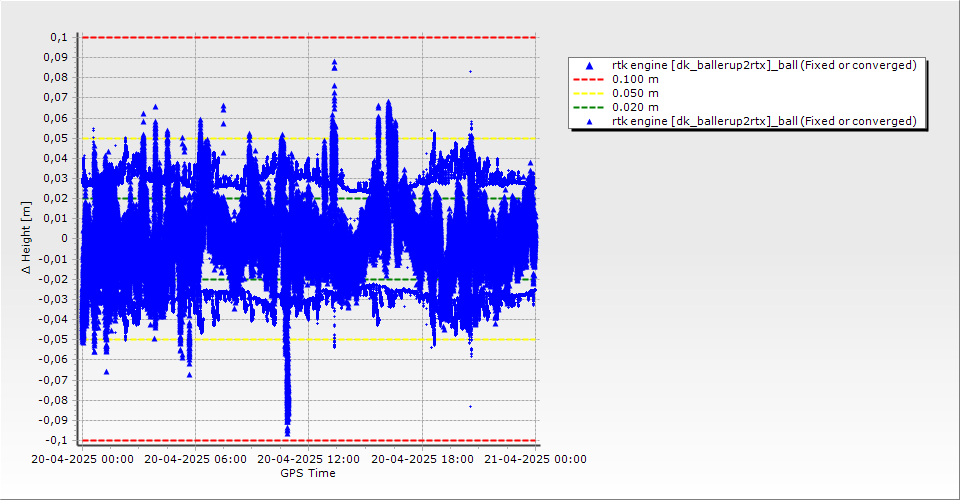
Task: Click the "0,04" height tick label
Action: pos(56,158)
